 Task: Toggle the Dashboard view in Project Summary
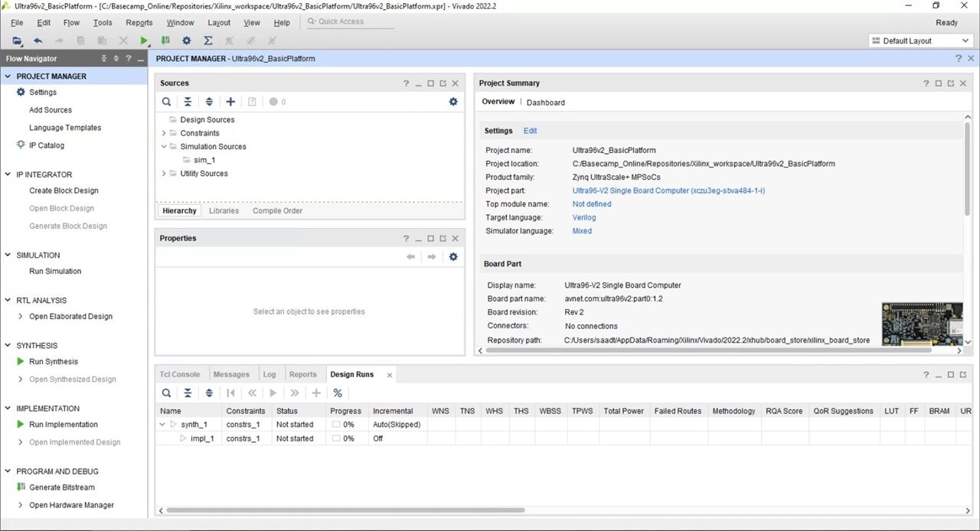(x=545, y=103)
